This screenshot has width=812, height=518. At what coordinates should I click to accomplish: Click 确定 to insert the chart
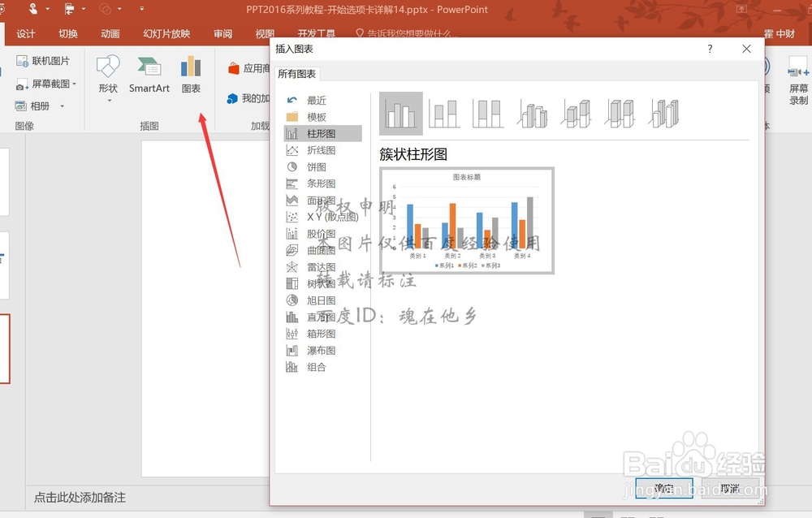coord(662,488)
